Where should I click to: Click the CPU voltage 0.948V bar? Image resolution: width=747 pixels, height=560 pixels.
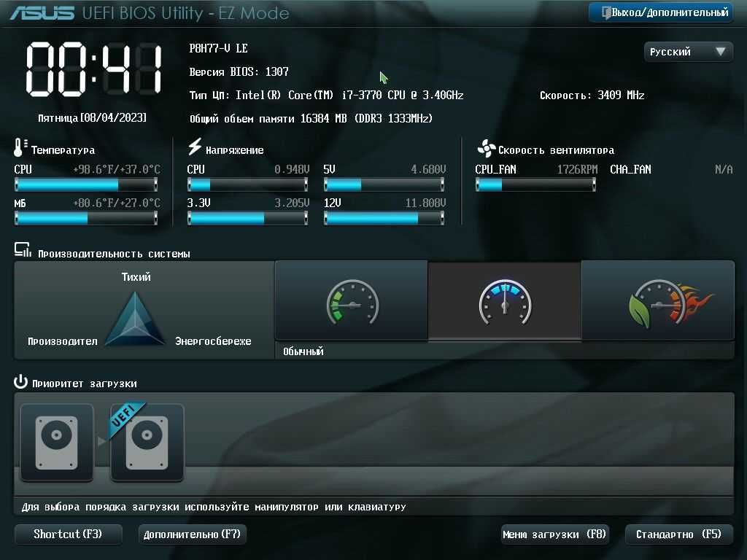click(x=248, y=184)
